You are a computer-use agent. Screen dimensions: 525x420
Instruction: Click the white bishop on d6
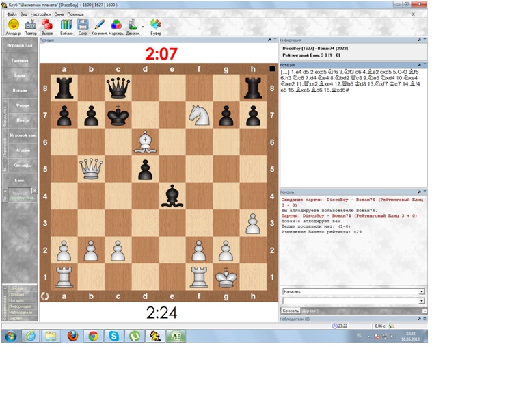[145, 142]
